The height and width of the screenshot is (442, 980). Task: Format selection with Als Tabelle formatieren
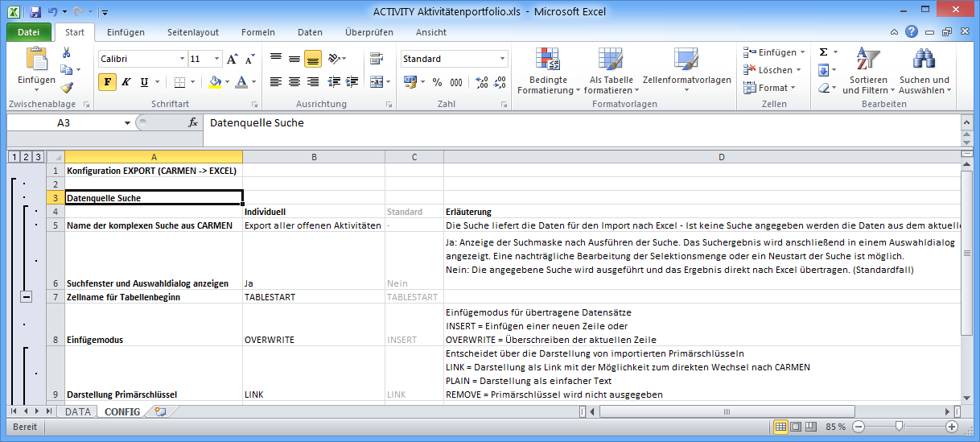pos(611,73)
